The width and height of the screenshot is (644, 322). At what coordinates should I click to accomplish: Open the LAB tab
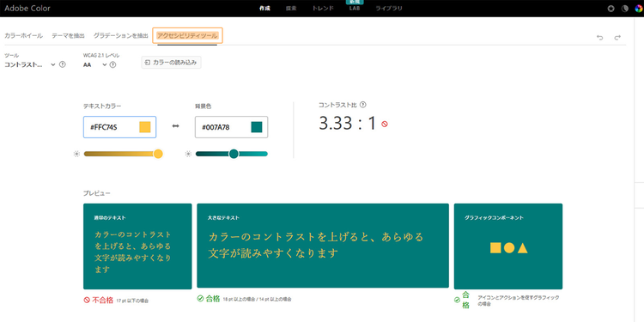[x=355, y=9]
